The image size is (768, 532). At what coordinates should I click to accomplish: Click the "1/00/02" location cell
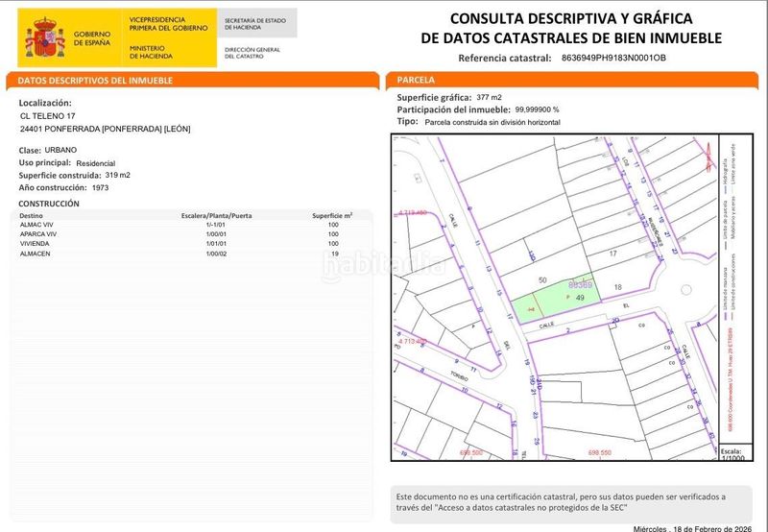click(x=216, y=254)
